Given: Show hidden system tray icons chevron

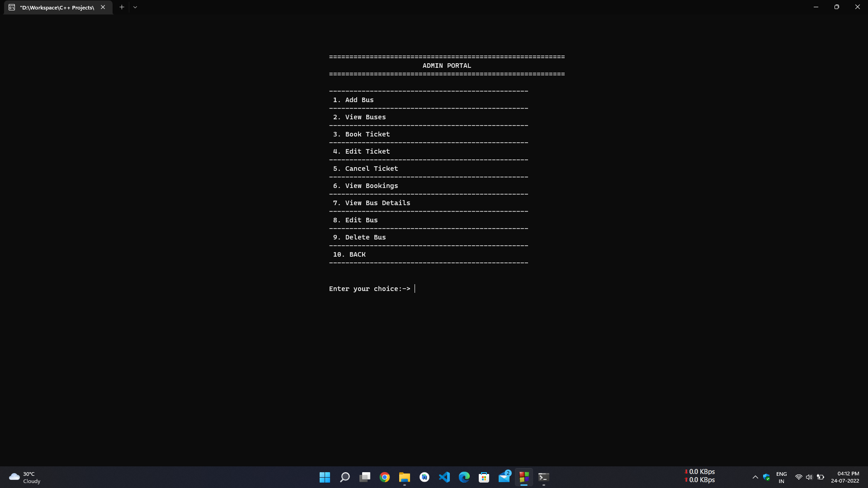Looking at the screenshot, I should 755,477.
